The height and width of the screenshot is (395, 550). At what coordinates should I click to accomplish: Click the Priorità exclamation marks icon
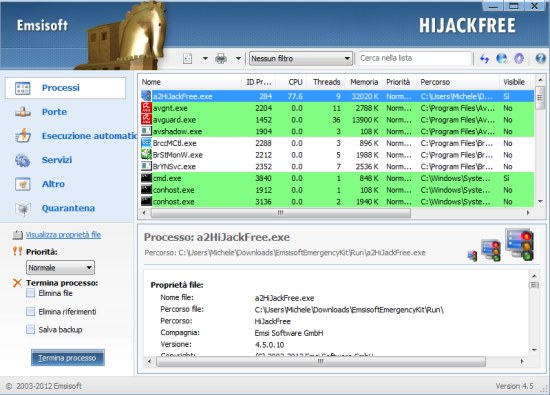(x=17, y=251)
